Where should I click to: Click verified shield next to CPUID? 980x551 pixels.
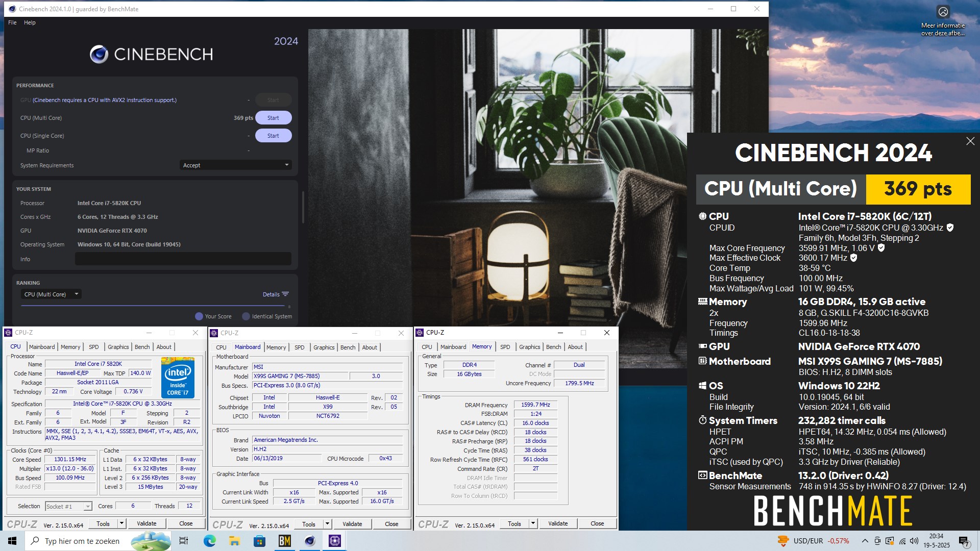950,228
